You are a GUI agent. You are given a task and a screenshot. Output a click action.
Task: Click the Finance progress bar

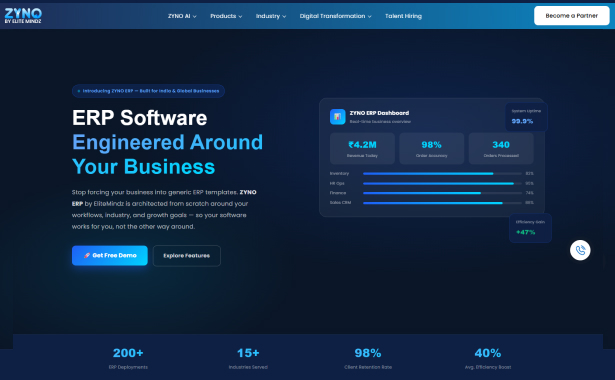[442, 193]
